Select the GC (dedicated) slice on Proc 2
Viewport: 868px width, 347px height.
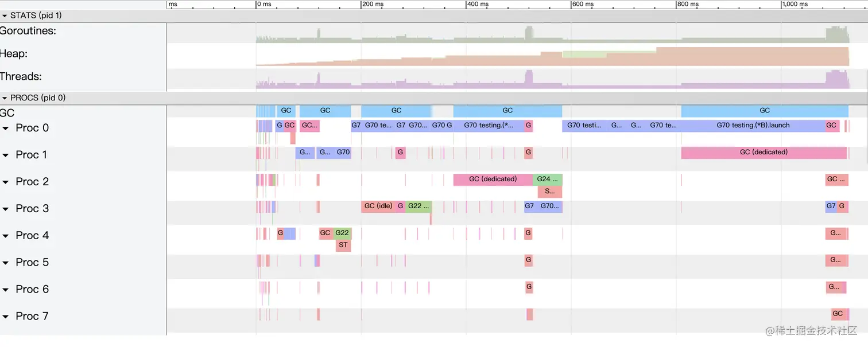(493, 179)
